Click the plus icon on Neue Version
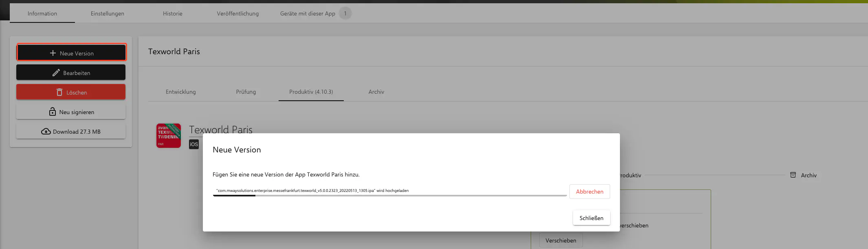This screenshot has width=868, height=249. [53, 53]
